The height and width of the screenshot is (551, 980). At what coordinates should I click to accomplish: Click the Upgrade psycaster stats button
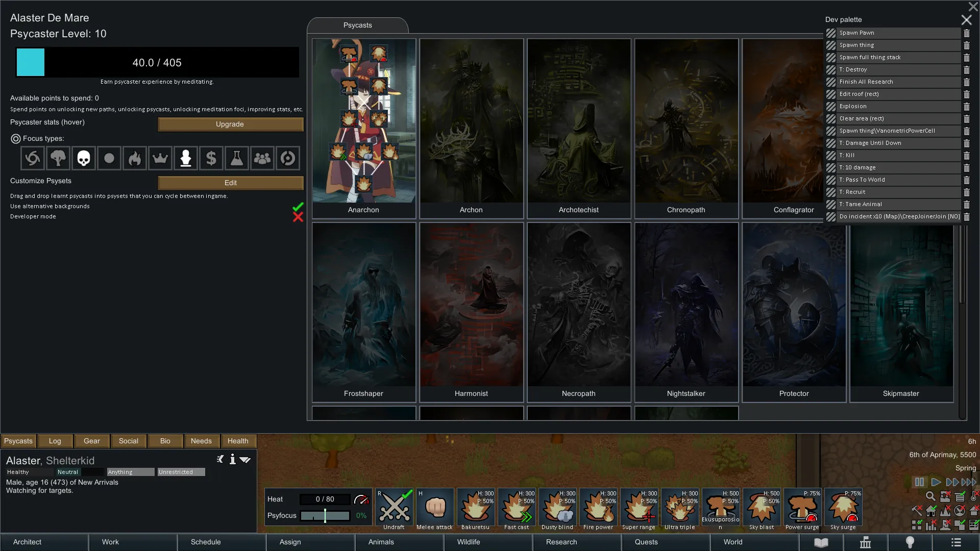230,124
